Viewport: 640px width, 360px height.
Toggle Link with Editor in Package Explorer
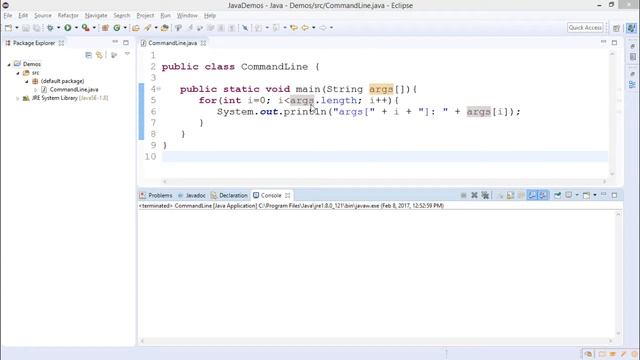[x=99, y=55]
